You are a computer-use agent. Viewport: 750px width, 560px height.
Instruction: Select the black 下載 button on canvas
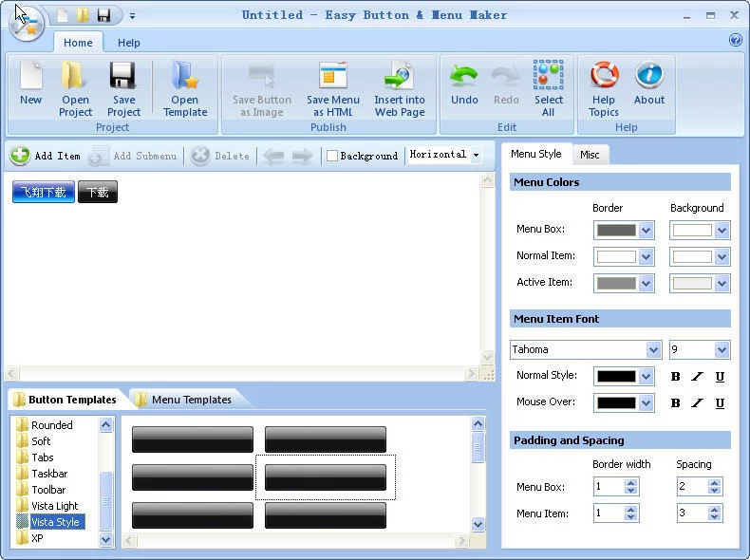pyautogui.click(x=98, y=192)
